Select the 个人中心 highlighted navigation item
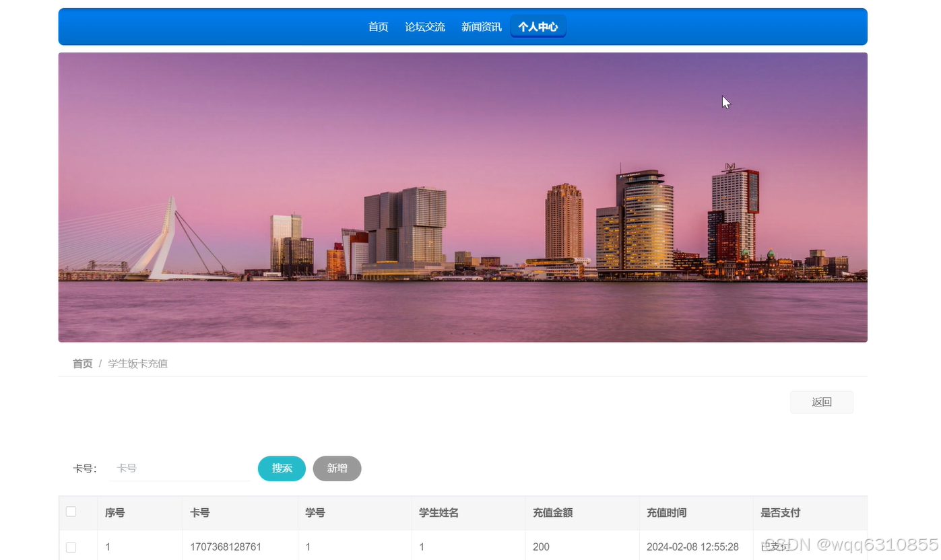This screenshot has width=941, height=560. [x=538, y=26]
